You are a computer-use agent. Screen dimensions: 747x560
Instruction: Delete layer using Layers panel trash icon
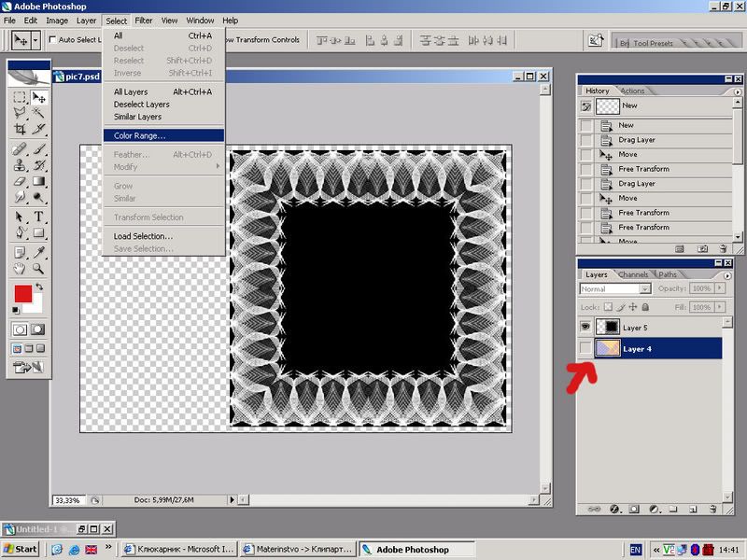pos(712,509)
